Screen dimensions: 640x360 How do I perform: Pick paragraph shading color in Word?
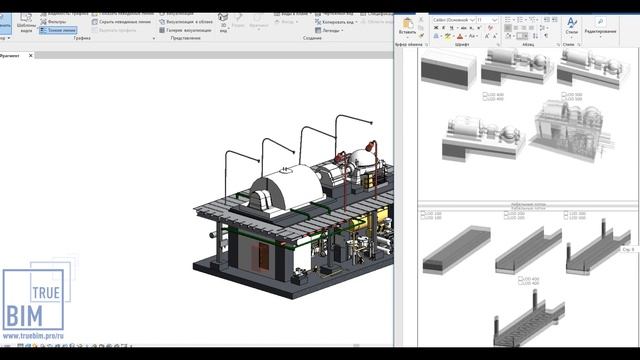click(x=508, y=36)
